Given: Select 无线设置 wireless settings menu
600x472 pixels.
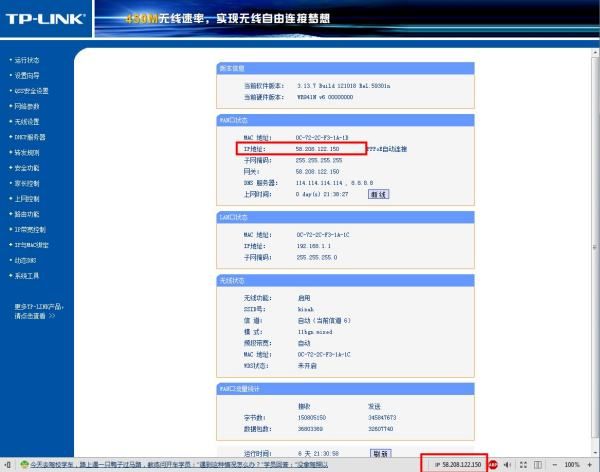Looking at the screenshot, I should tap(27, 121).
